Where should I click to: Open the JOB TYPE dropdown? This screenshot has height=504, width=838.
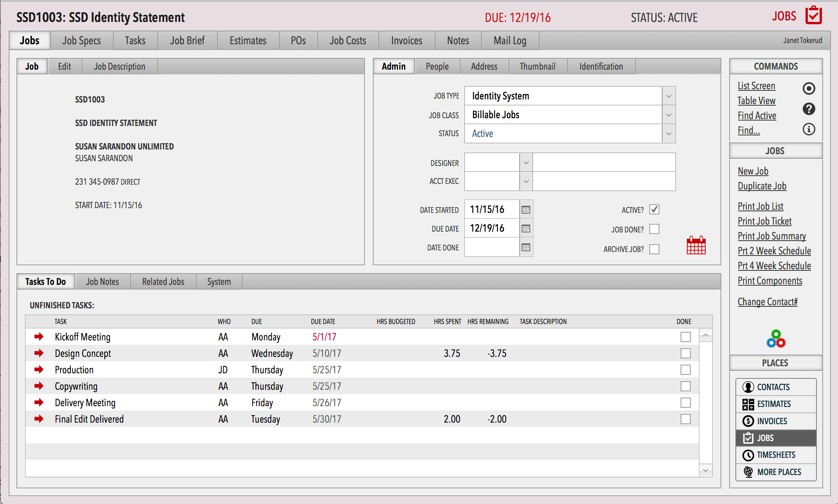coord(668,95)
